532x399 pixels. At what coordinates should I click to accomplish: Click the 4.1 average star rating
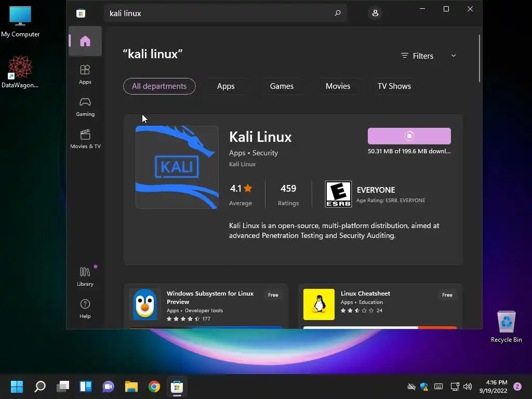pos(241,188)
